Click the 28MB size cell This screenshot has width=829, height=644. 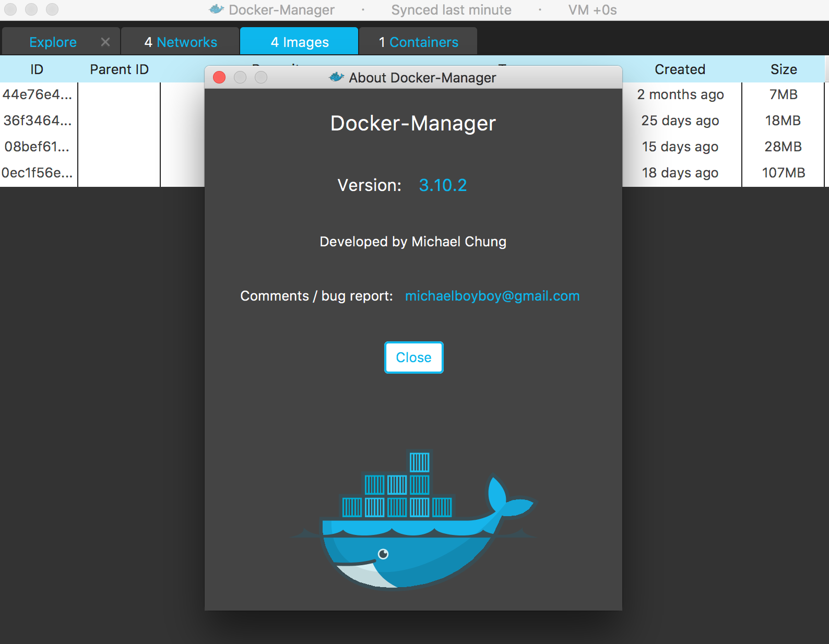pos(783,147)
